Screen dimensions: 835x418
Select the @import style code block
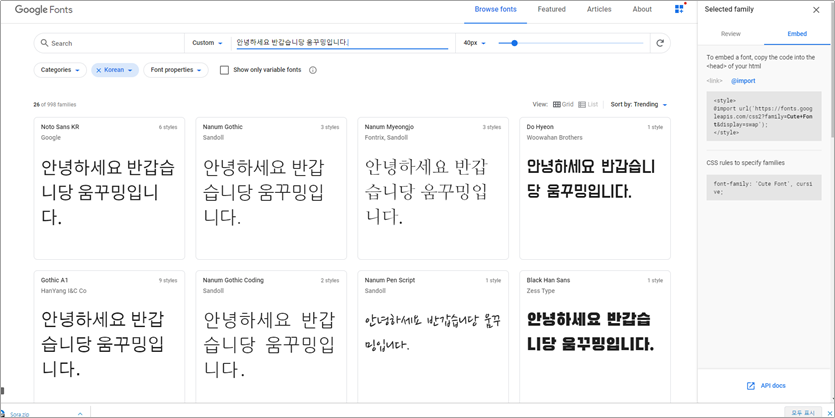764,116
